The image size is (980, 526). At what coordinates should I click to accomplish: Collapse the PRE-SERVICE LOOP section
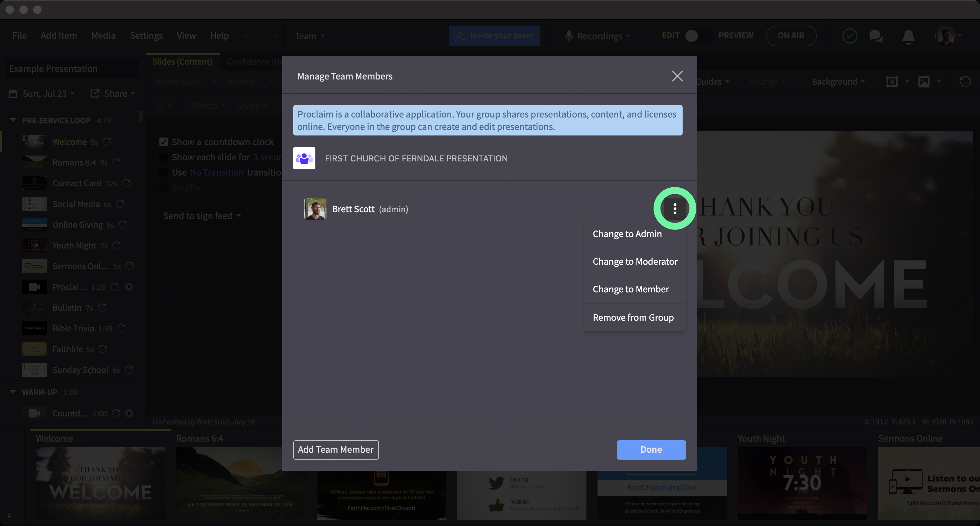tap(13, 120)
